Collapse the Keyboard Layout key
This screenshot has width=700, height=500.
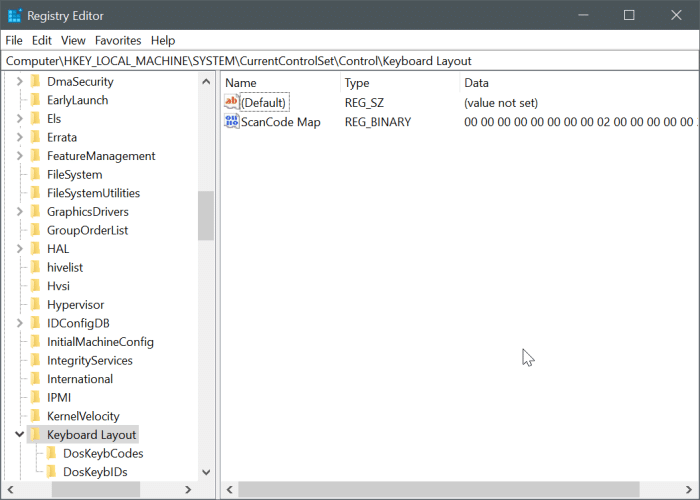pos(20,434)
